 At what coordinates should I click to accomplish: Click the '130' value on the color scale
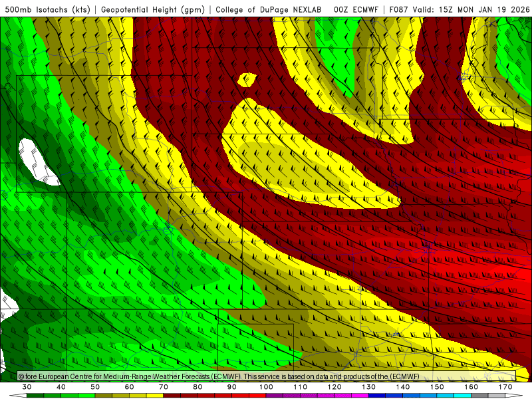point(368,387)
